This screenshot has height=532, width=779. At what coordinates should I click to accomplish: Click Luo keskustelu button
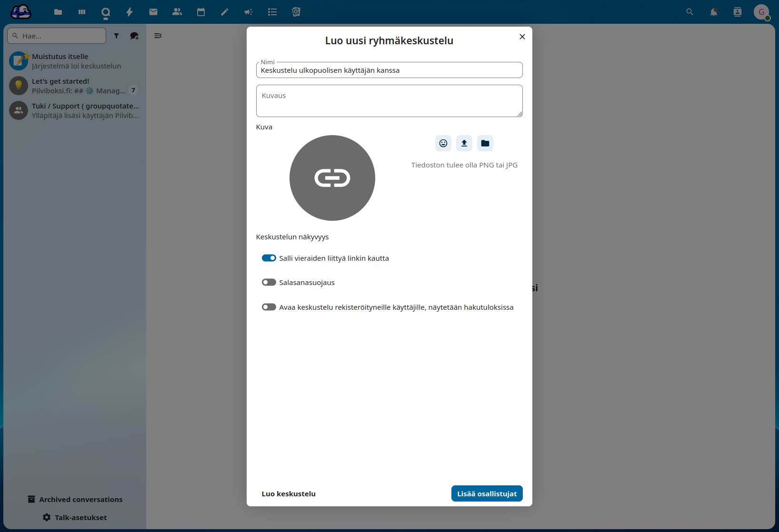point(289,493)
